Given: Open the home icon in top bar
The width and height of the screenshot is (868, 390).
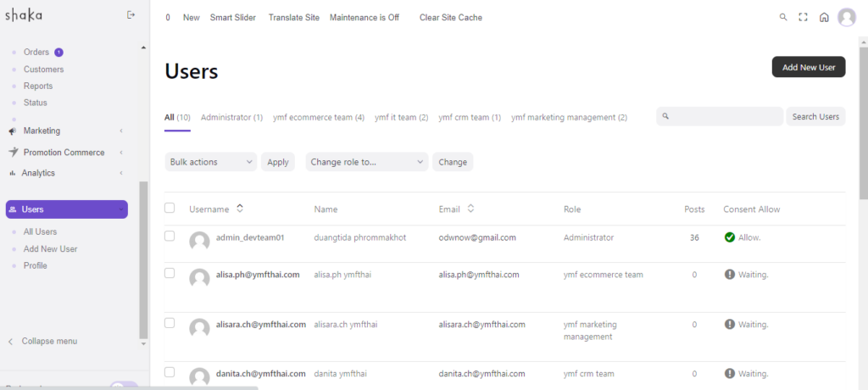Looking at the screenshot, I should pyautogui.click(x=824, y=17).
